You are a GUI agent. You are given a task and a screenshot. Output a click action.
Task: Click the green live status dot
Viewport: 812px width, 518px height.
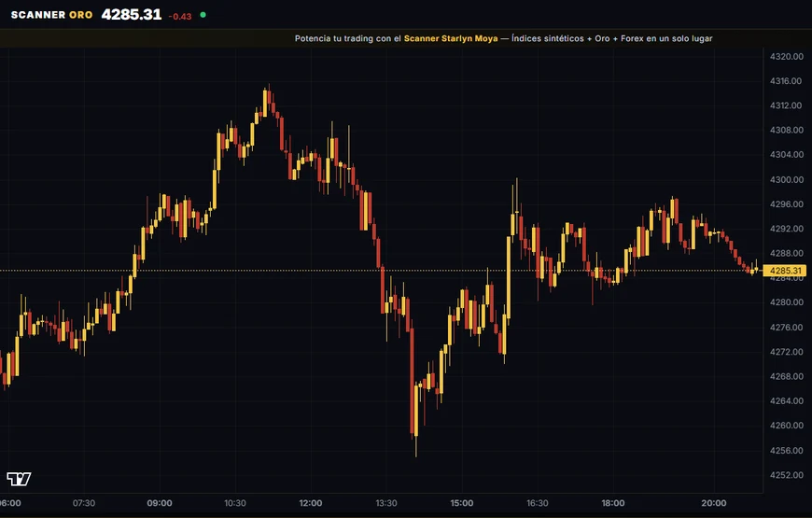point(203,15)
